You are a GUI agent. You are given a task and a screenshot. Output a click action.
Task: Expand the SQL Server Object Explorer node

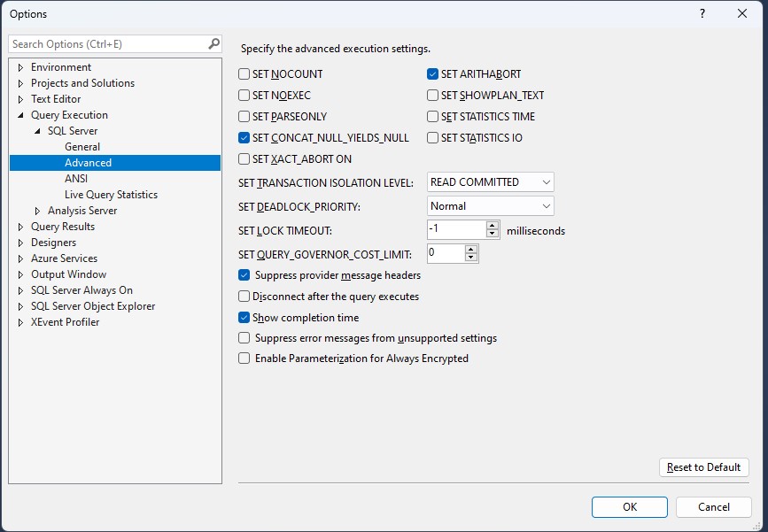pyautogui.click(x=20, y=305)
